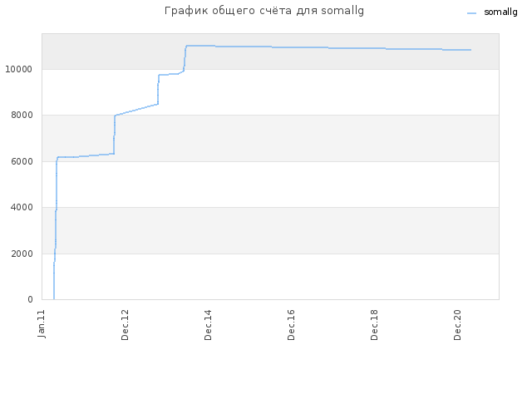Select the 0 y-axis label
Image resolution: width=532 pixels, height=399 pixels.
30,299
